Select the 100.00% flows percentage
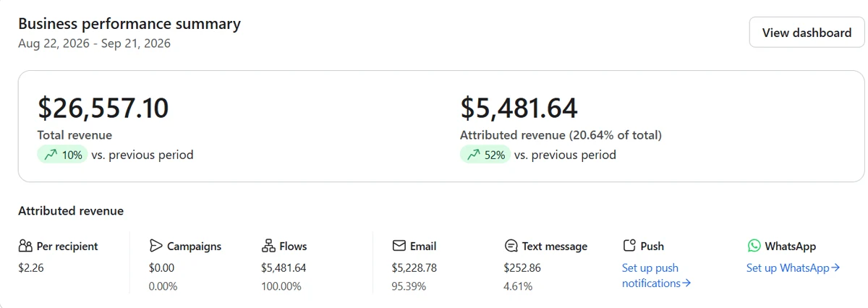The width and height of the screenshot is (868, 308). coord(281,286)
